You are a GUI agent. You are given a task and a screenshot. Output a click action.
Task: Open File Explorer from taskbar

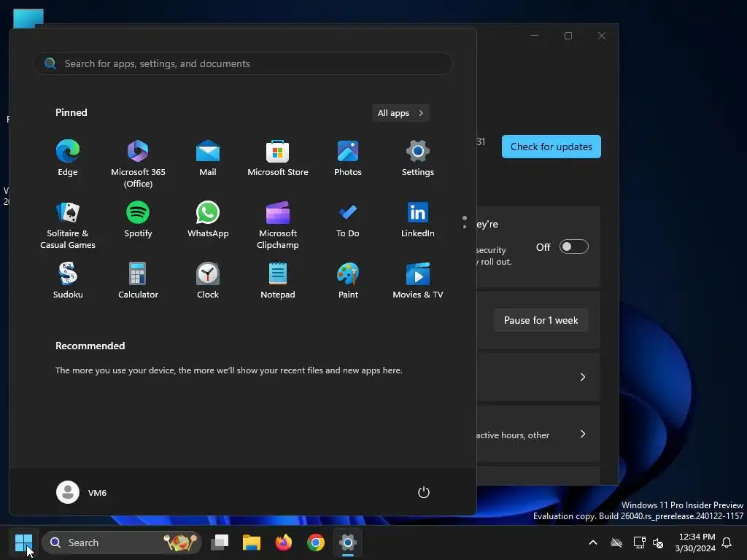point(252,542)
